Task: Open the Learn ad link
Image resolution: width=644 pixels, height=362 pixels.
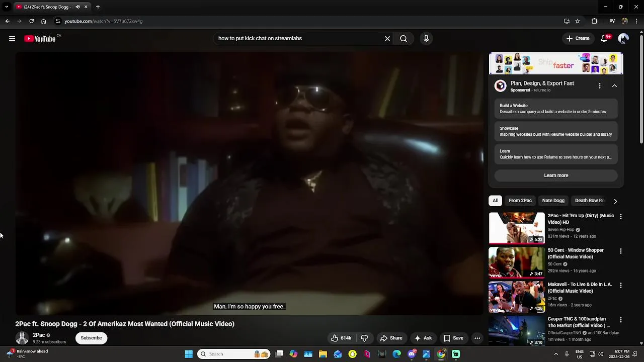Action: coord(556,154)
